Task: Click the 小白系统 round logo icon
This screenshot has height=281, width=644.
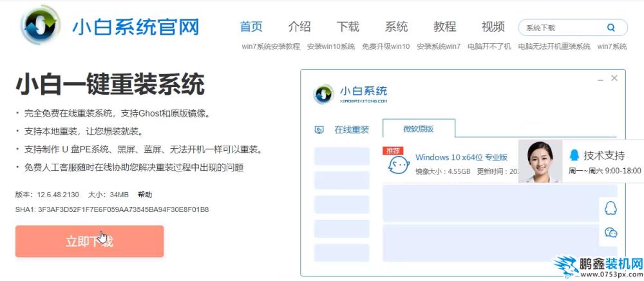Action: tap(41, 26)
